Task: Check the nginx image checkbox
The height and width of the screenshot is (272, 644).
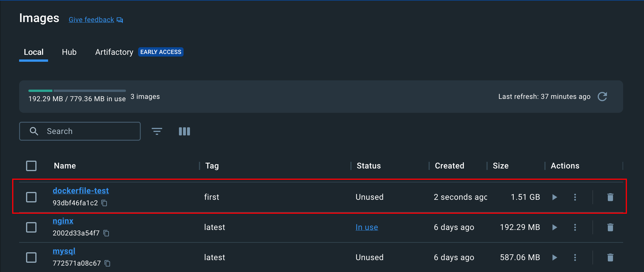Action: click(31, 227)
